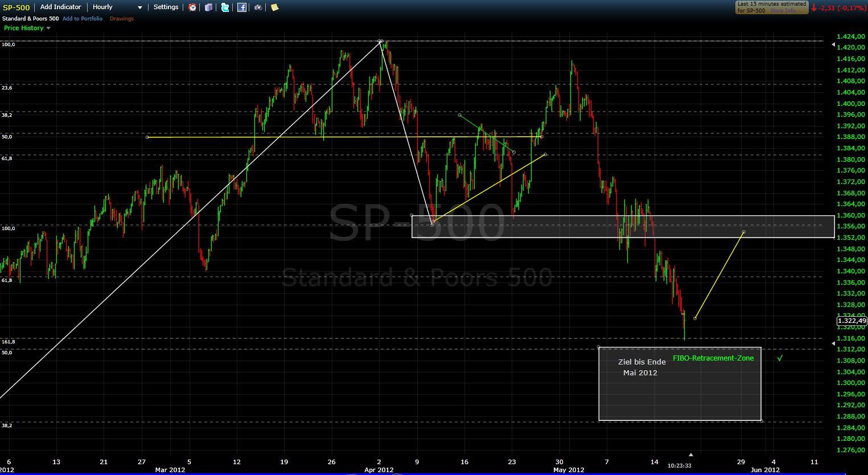
Task: Click the green checkmark beside FIBO-Retracement-Zone
Action: (x=780, y=358)
